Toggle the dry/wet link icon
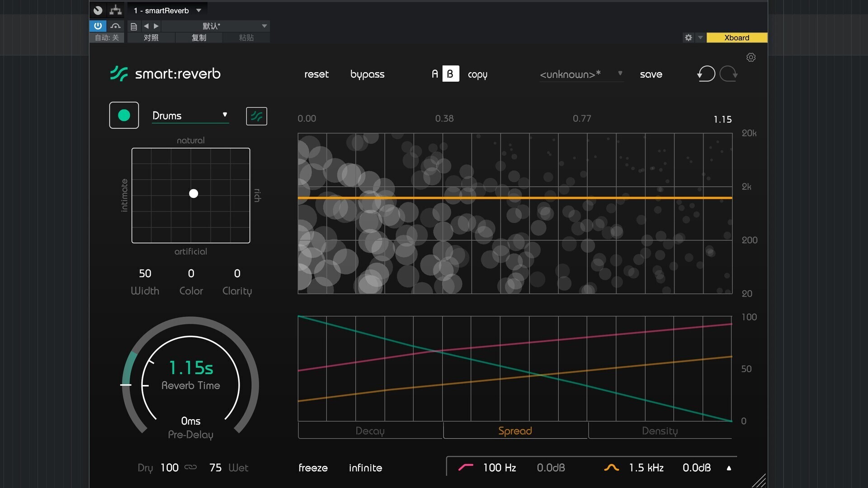Viewport: 868px width, 488px height. click(x=191, y=467)
